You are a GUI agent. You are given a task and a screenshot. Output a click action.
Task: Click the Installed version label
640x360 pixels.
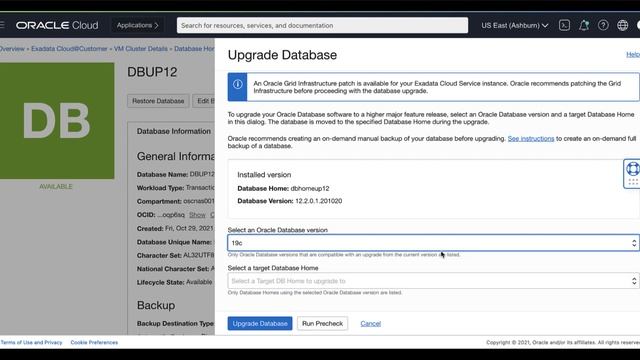(264, 175)
